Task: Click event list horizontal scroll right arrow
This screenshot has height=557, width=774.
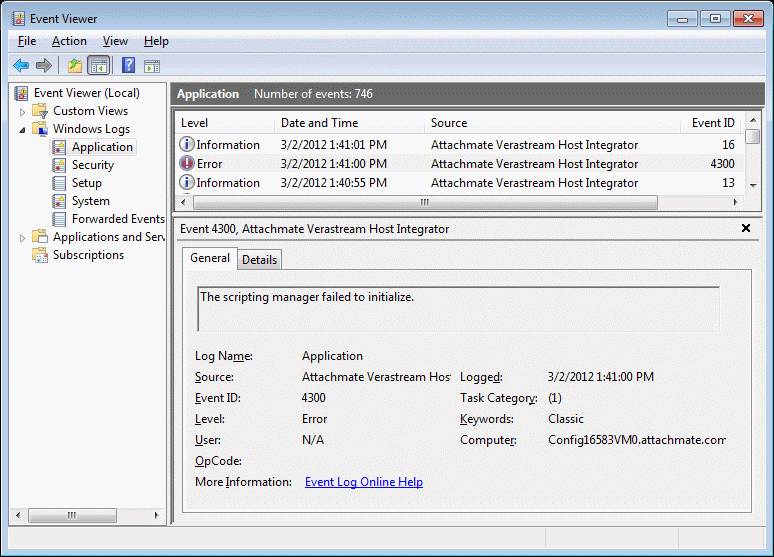Action: coord(735,202)
